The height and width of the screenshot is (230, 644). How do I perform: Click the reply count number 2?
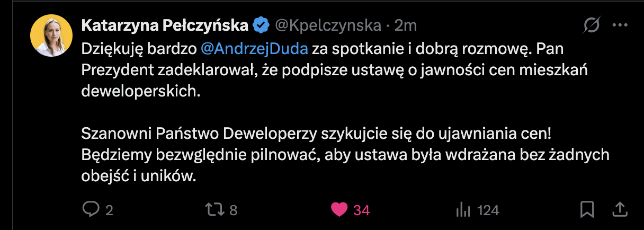tap(109, 210)
